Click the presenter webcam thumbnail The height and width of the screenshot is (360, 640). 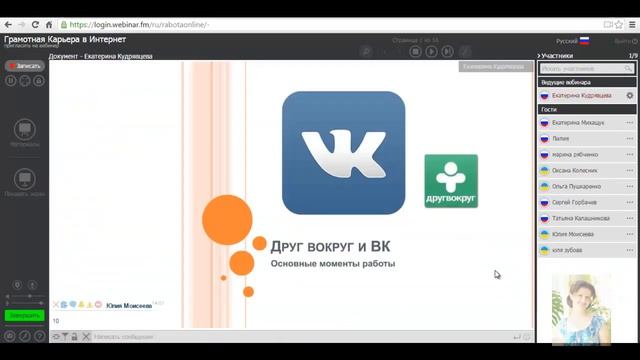coord(581,310)
